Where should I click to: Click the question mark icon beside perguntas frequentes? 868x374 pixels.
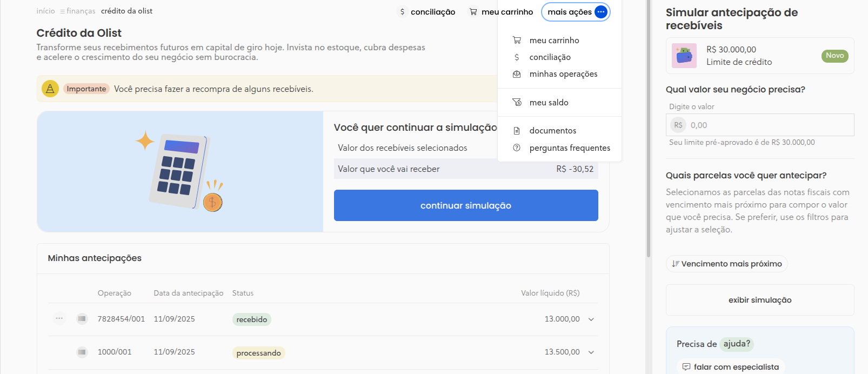click(517, 148)
